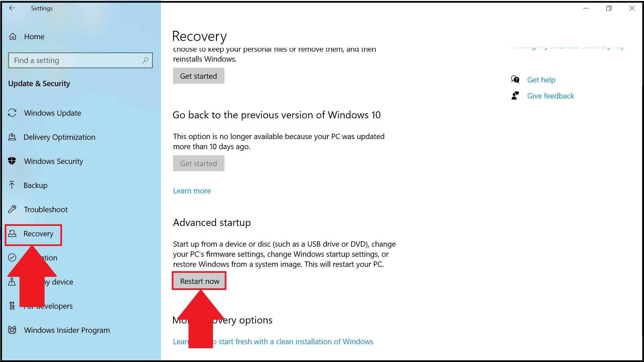Click the Get started button under reset section

click(x=199, y=75)
